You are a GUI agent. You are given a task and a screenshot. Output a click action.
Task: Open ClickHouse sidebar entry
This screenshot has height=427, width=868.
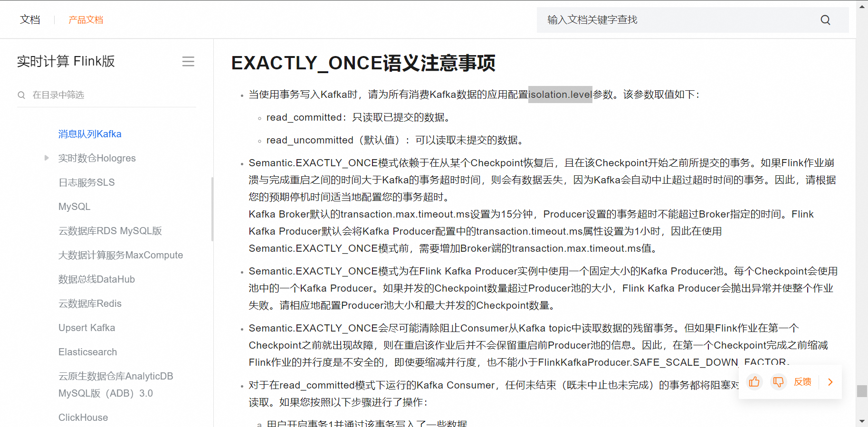tap(83, 418)
